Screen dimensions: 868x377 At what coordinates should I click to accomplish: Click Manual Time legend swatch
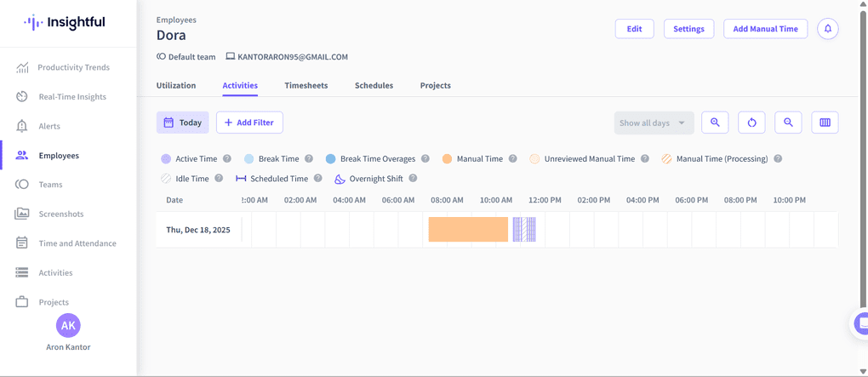[448, 159]
